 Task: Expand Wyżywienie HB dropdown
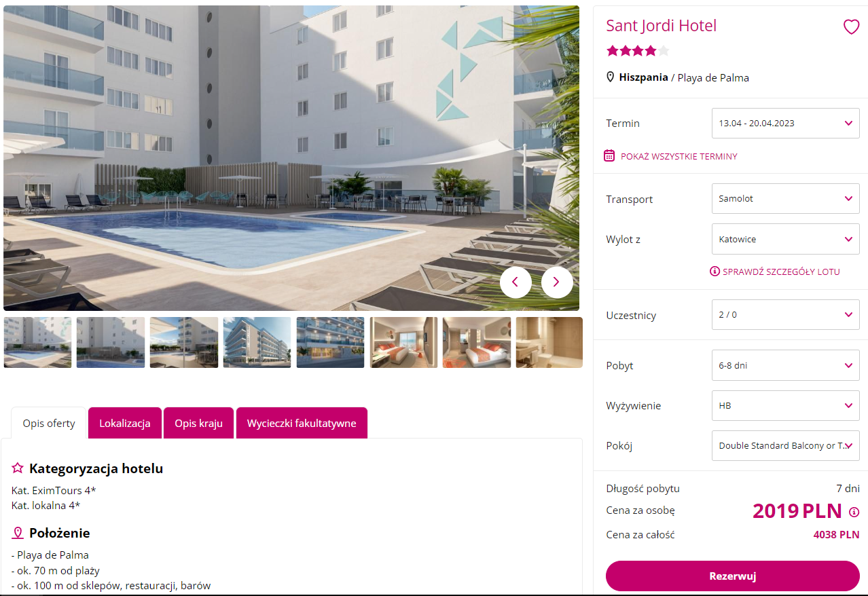786,406
